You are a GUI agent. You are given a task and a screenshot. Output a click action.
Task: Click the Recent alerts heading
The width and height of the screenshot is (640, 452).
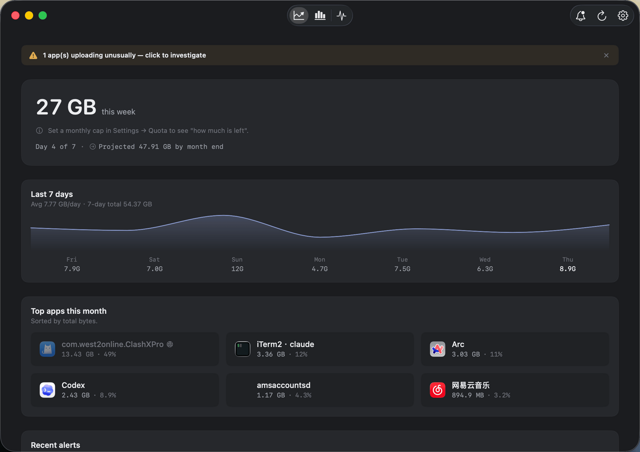pos(56,445)
